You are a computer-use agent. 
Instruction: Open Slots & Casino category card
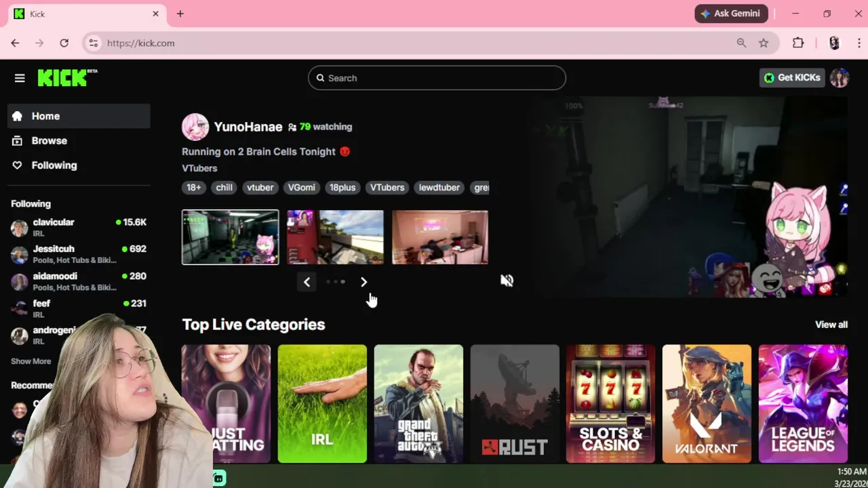tap(611, 404)
